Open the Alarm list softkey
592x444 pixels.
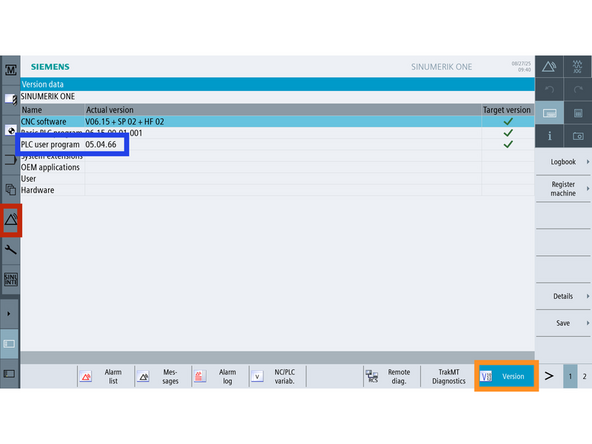pyautogui.click(x=106, y=376)
